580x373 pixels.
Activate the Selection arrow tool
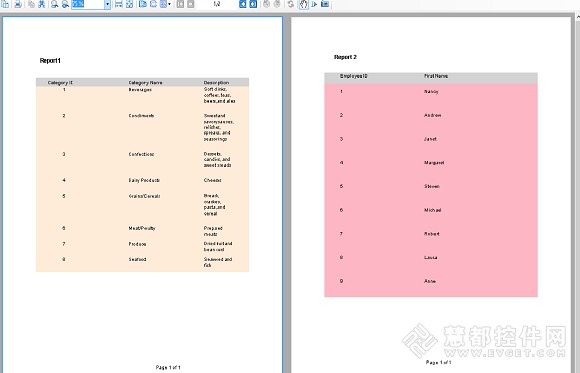pos(314,4)
